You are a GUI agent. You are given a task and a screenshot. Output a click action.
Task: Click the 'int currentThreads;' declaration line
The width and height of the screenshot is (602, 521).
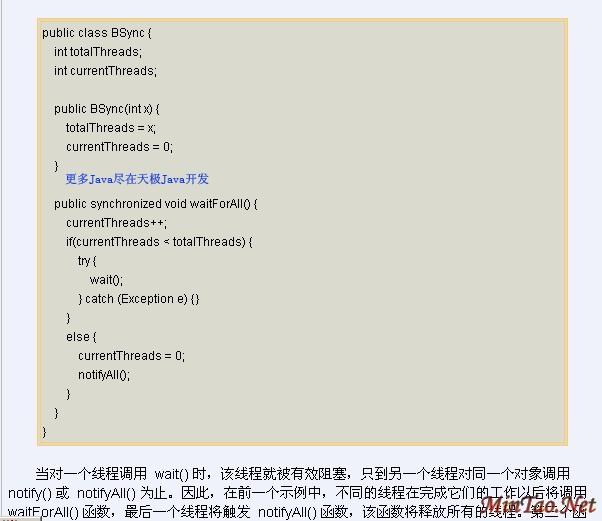105,71
